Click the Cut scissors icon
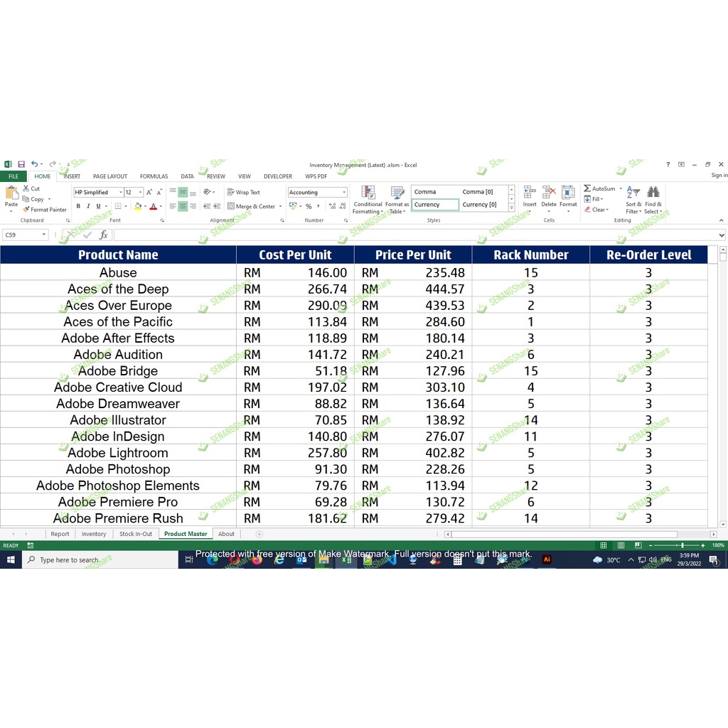 click(26, 188)
